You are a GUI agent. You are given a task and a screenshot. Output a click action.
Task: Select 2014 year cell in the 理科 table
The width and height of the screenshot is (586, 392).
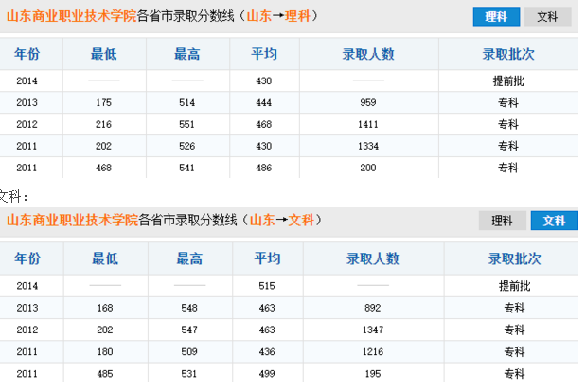pyautogui.click(x=27, y=80)
